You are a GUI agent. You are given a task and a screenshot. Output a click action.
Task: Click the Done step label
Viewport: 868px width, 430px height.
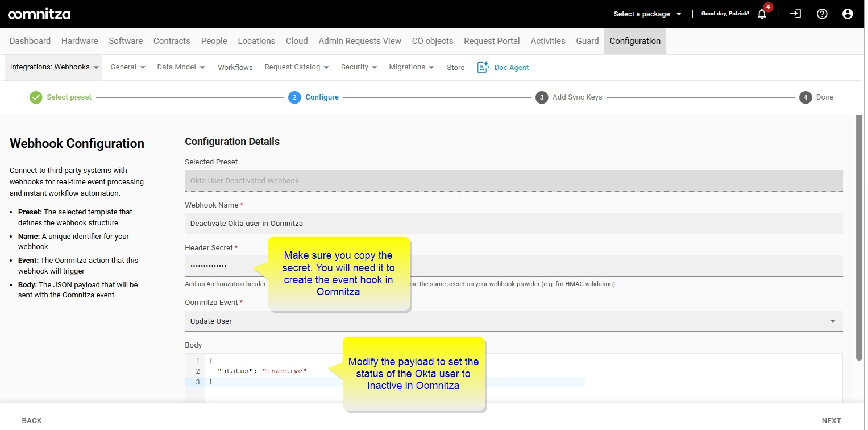pyautogui.click(x=825, y=97)
